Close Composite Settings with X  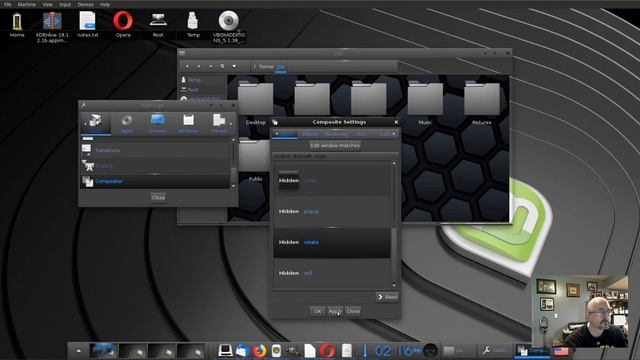[x=396, y=122]
